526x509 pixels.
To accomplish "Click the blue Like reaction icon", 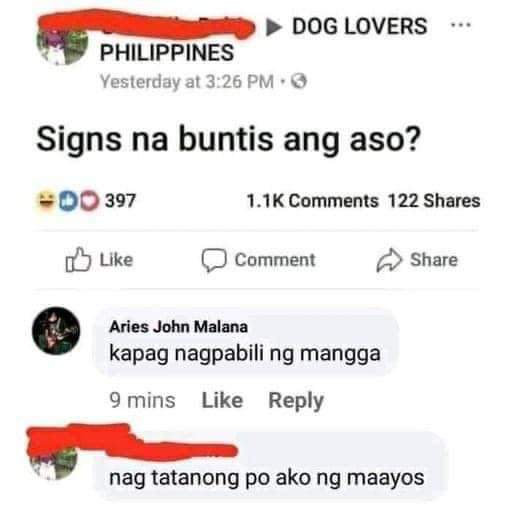I will 67,201.
